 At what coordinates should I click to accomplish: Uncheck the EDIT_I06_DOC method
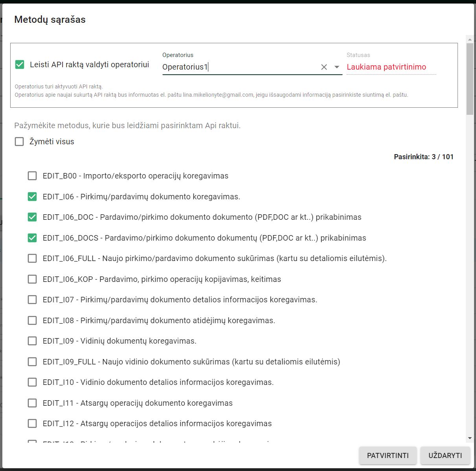coord(32,217)
